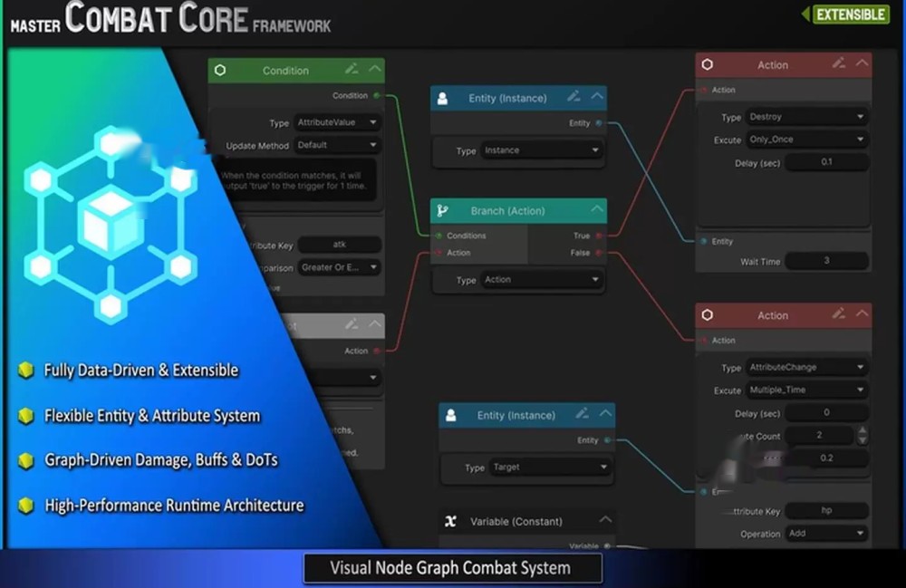This screenshot has width=906, height=588.
Task: Click the top Action node input port
Action: 704,90
